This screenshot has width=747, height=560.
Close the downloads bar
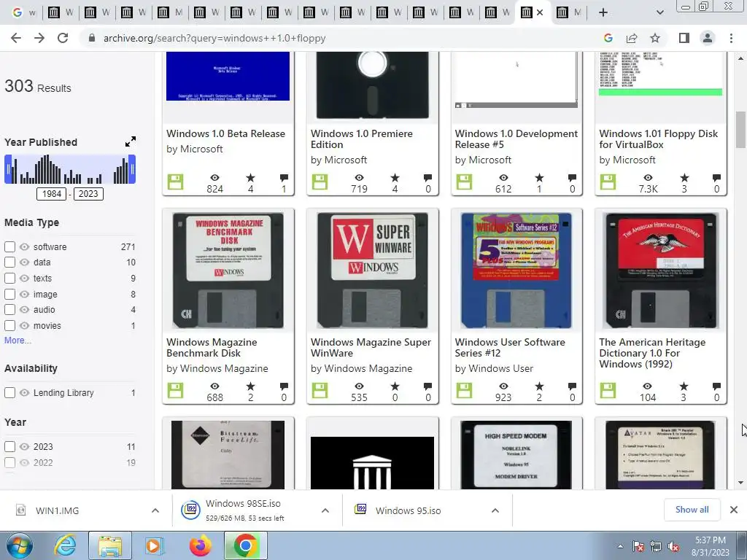pyautogui.click(x=734, y=510)
